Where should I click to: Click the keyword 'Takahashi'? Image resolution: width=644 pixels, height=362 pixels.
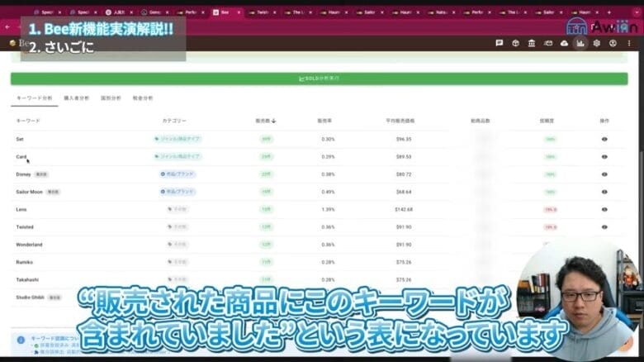[27, 279]
